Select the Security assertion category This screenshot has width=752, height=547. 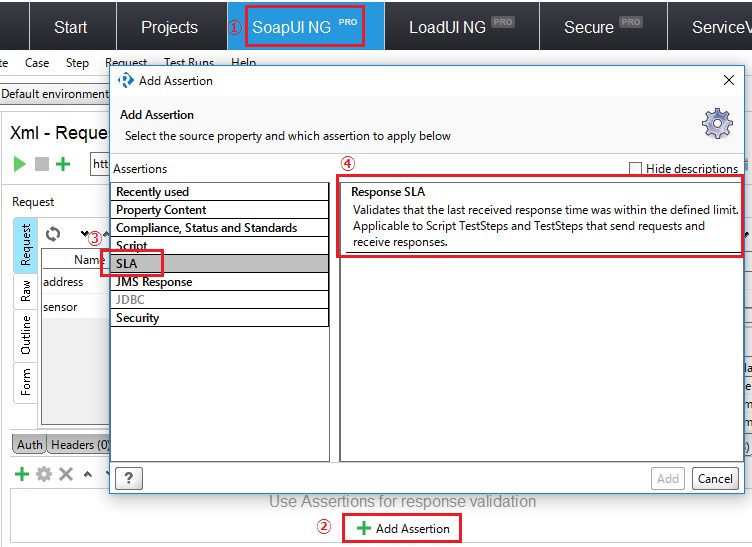pyautogui.click(x=220, y=318)
